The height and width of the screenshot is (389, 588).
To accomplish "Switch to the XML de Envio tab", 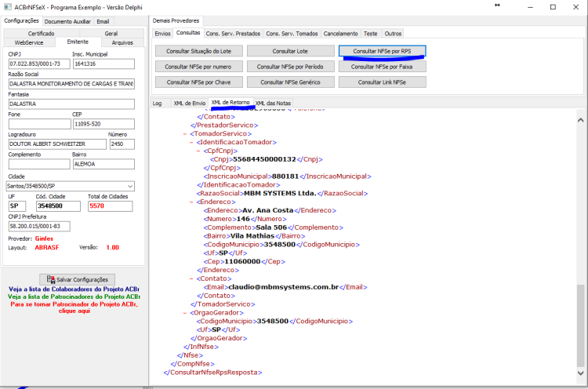I will 190,104.
